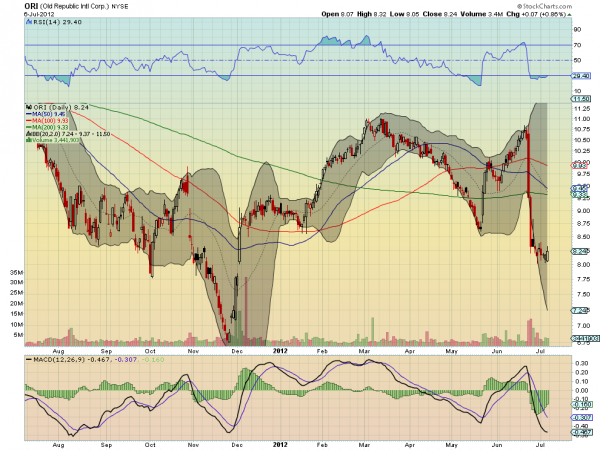Click the Jul month label under the MACD panel
The height and width of the screenshot is (450, 600).
point(540,445)
